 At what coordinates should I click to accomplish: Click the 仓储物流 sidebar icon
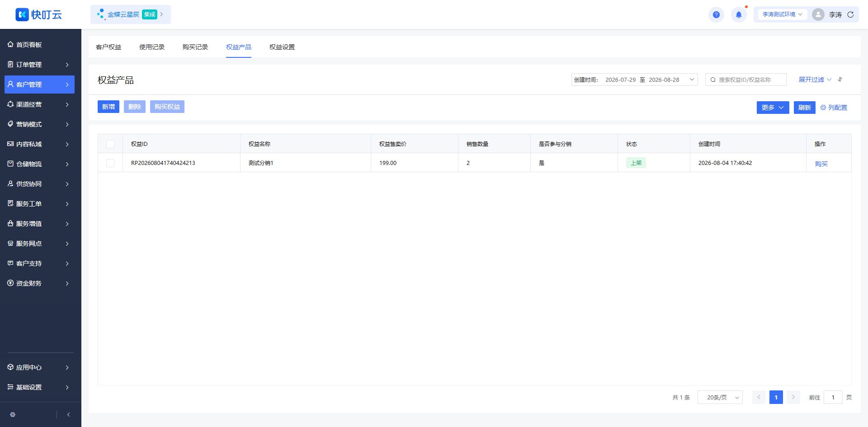(10, 164)
